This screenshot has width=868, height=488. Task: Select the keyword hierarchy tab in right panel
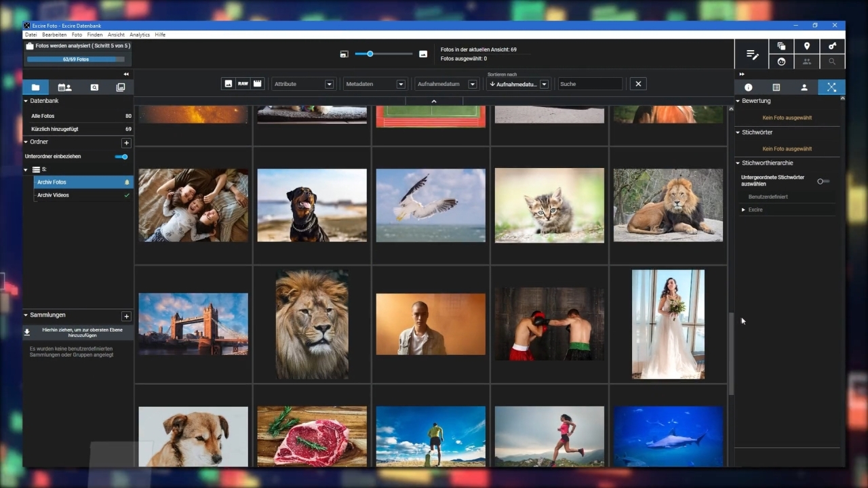tap(831, 87)
